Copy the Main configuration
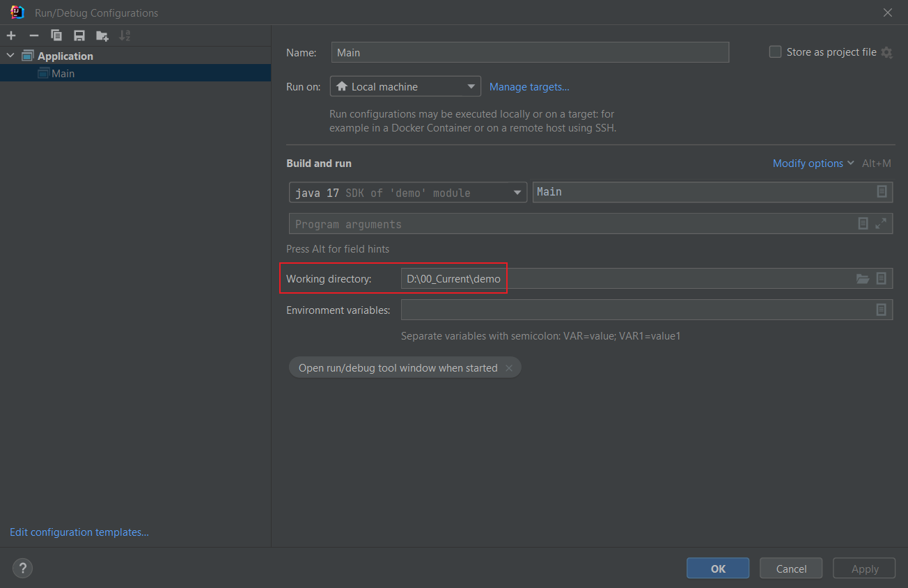This screenshot has height=588, width=908. tap(56, 35)
